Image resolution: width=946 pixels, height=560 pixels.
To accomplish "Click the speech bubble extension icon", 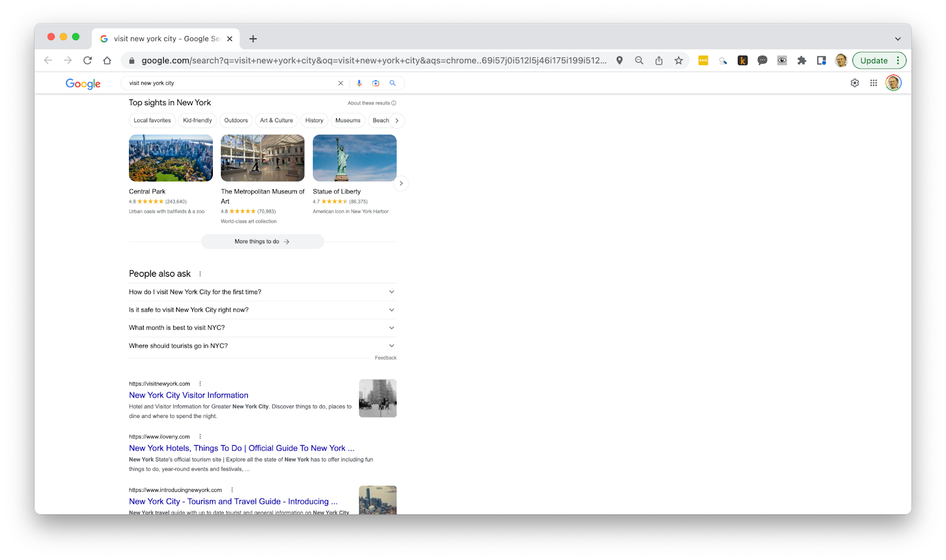I will (x=762, y=60).
